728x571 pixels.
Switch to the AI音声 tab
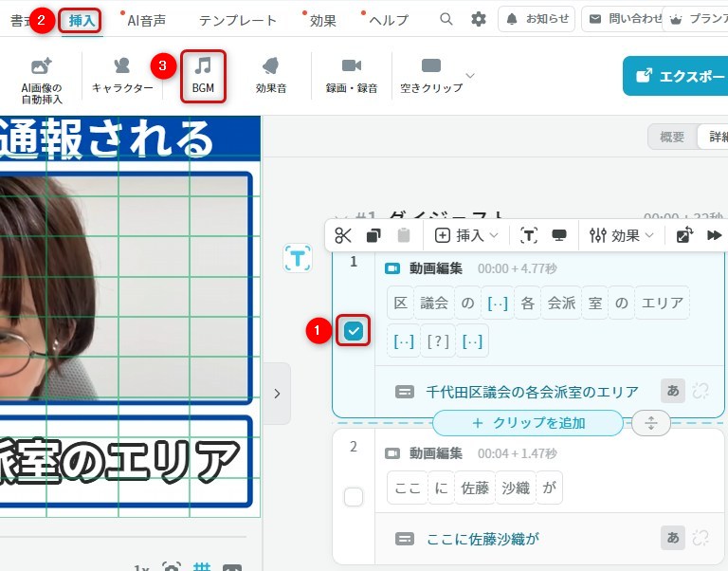tap(146, 20)
